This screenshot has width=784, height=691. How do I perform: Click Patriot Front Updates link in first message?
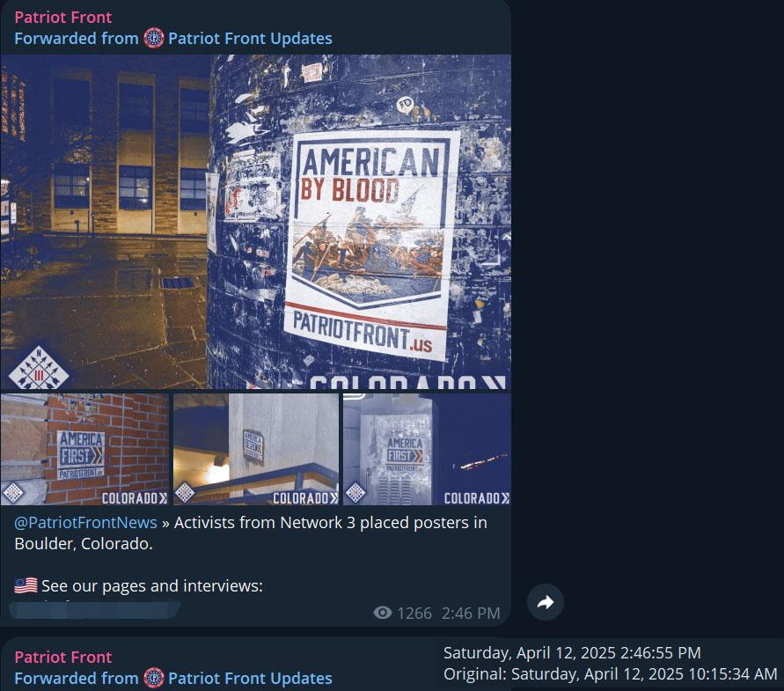click(x=250, y=39)
